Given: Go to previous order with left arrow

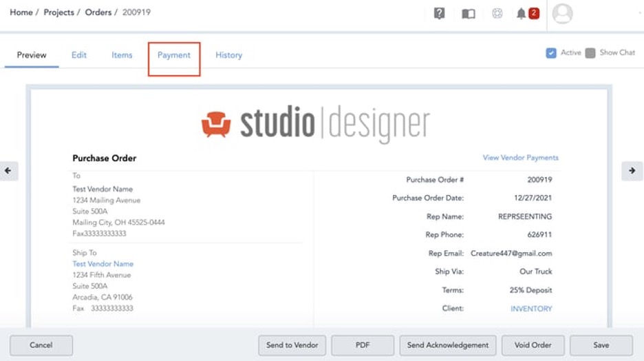Looking at the screenshot, I should (8, 171).
